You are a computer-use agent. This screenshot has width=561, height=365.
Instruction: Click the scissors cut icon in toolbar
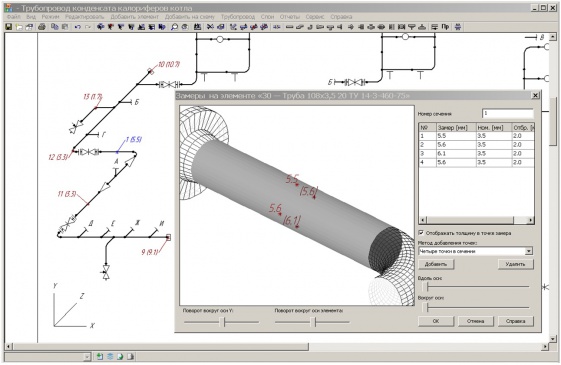coord(210,27)
